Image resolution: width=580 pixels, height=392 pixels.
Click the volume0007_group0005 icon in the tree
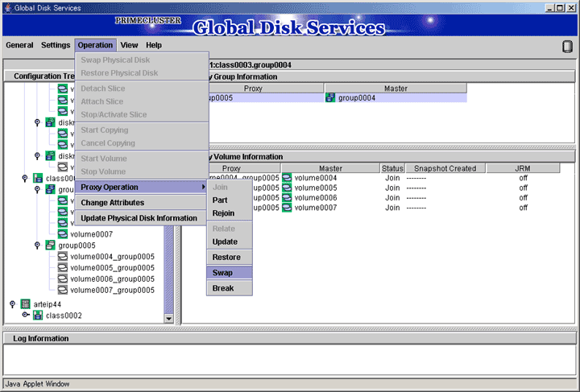[x=63, y=290]
